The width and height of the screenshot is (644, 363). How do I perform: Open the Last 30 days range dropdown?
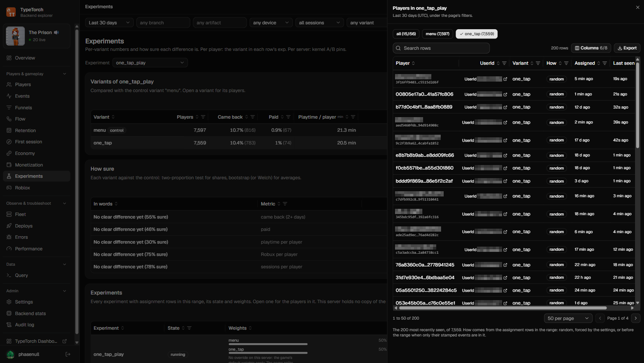point(109,23)
